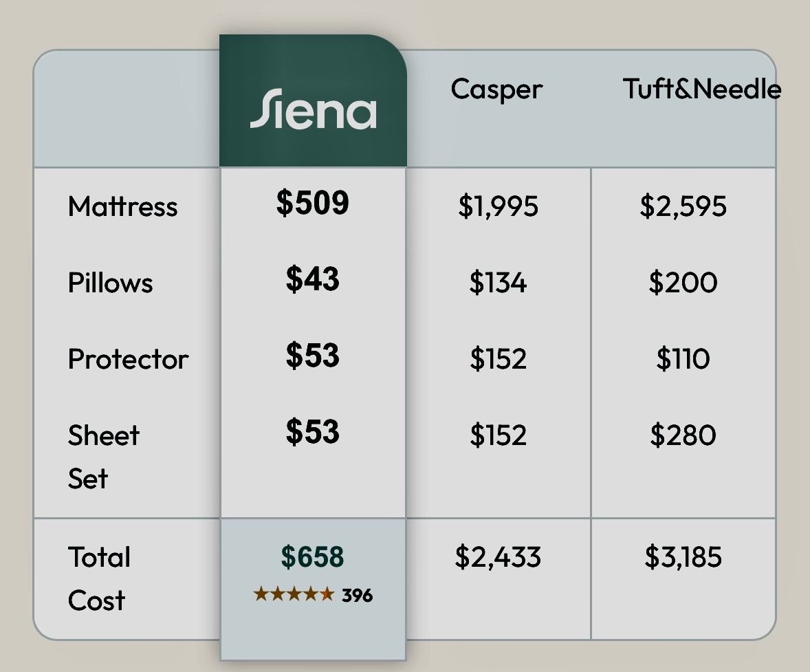
Task: Click the 396 reviews count
Action: click(x=357, y=595)
